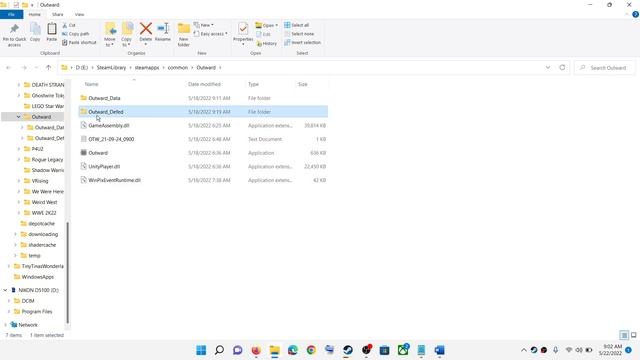
Task: Click the Copy ribbon icon
Action: click(35, 32)
